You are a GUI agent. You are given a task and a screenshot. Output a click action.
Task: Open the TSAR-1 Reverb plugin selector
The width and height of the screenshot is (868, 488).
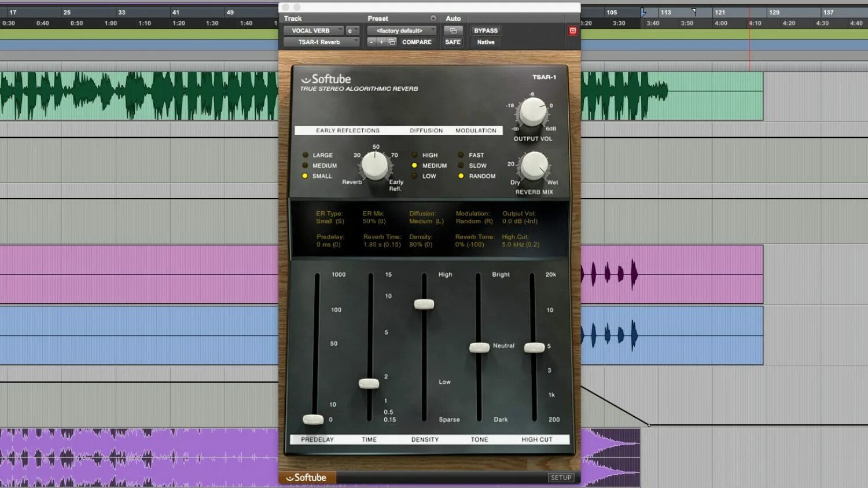tap(321, 42)
